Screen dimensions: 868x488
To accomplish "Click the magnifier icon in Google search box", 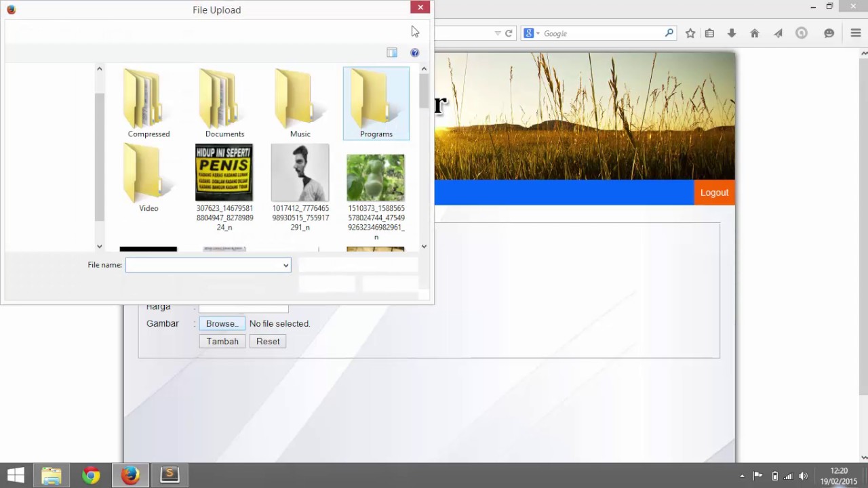I will (669, 33).
